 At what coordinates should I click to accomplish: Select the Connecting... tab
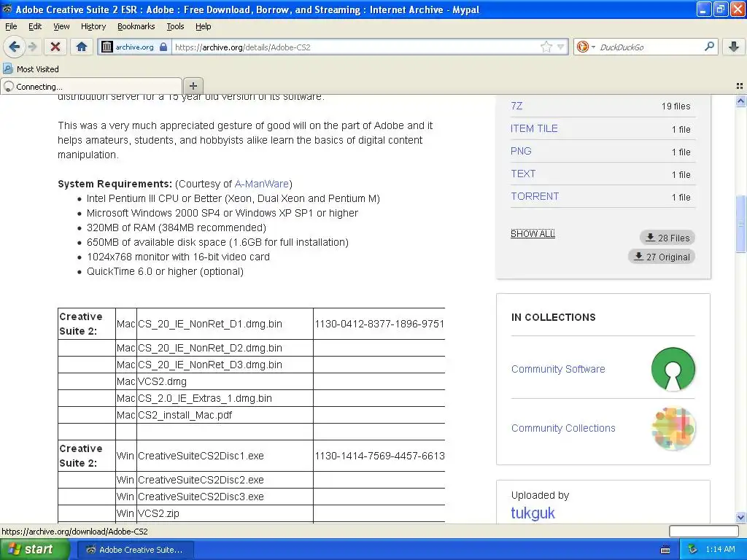click(x=91, y=86)
